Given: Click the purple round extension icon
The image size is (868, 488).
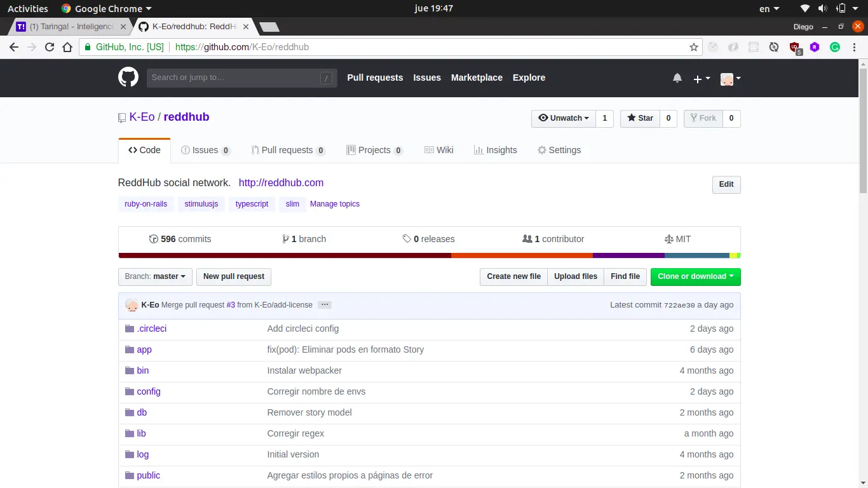Looking at the screenshot, I should point(815,47).
